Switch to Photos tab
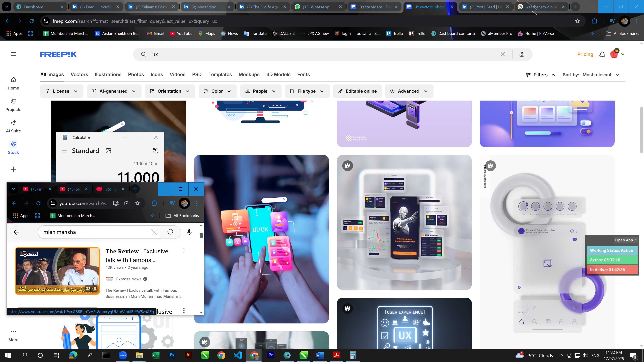This screenshot has height=362, width=644. click(x=136, y=74)
